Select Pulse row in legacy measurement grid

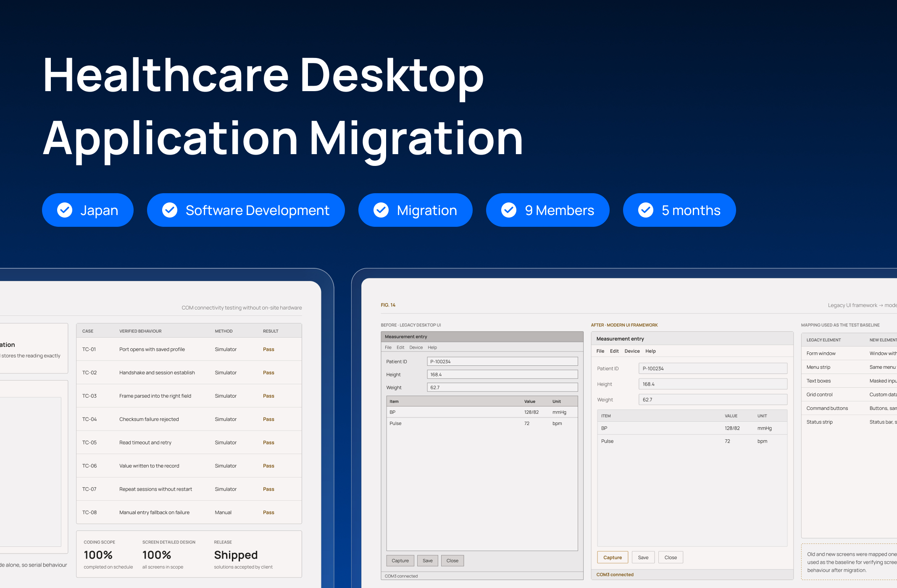pyautogui.click(x=482, y=423)
